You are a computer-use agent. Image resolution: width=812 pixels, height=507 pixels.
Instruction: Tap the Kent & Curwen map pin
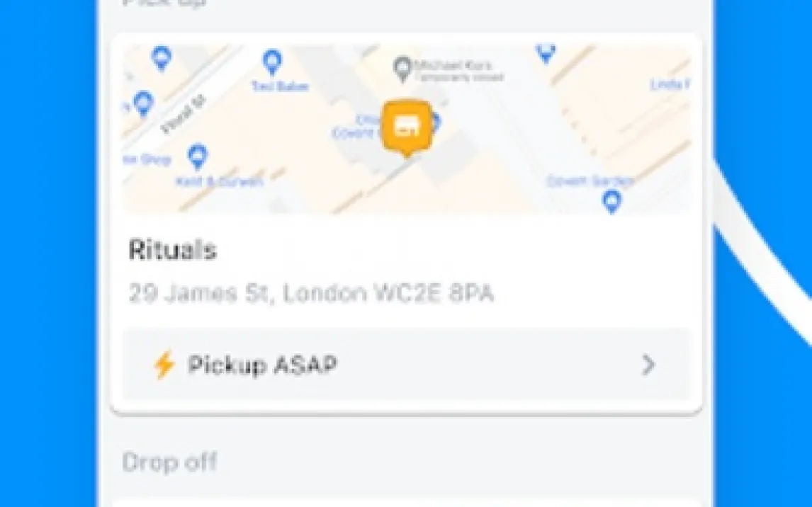[x=197, y=156]
